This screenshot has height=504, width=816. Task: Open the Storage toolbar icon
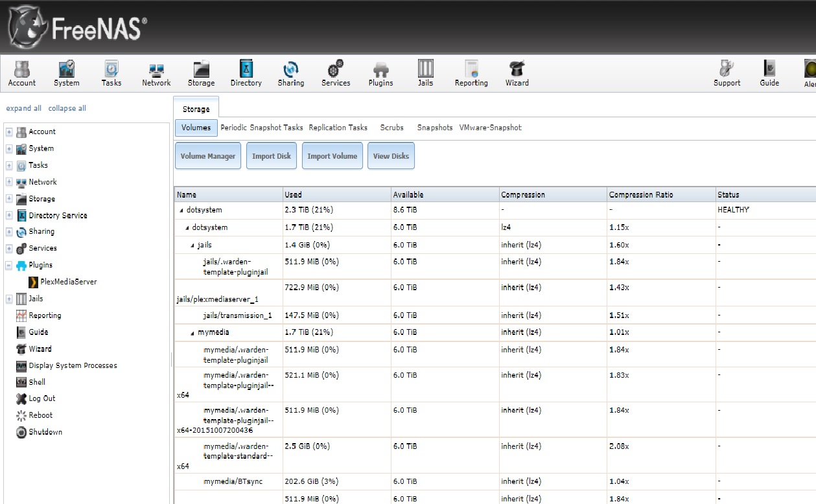point(201,73)
